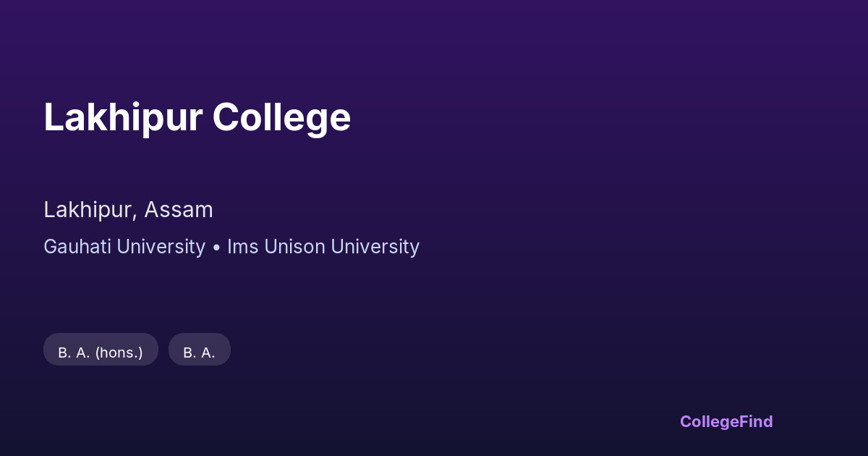
Task: Click the word College in the heading
Action: [281, 117]
